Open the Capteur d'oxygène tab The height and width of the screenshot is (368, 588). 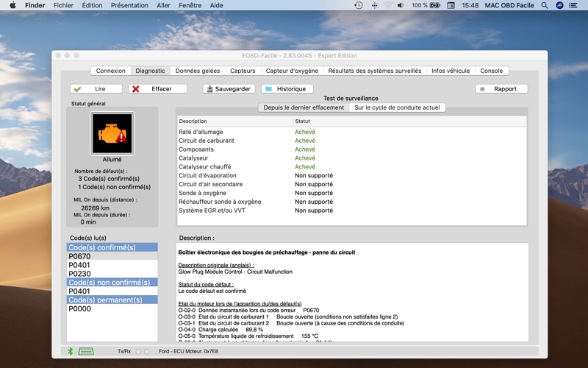292,71
